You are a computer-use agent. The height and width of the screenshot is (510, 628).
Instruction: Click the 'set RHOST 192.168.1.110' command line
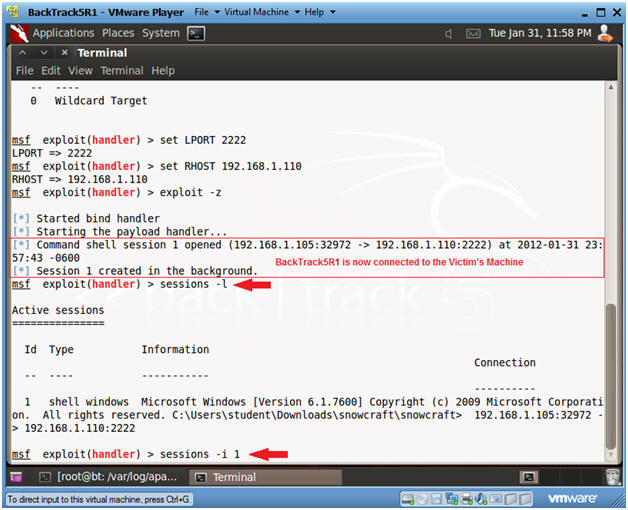[x=157, y=166]
